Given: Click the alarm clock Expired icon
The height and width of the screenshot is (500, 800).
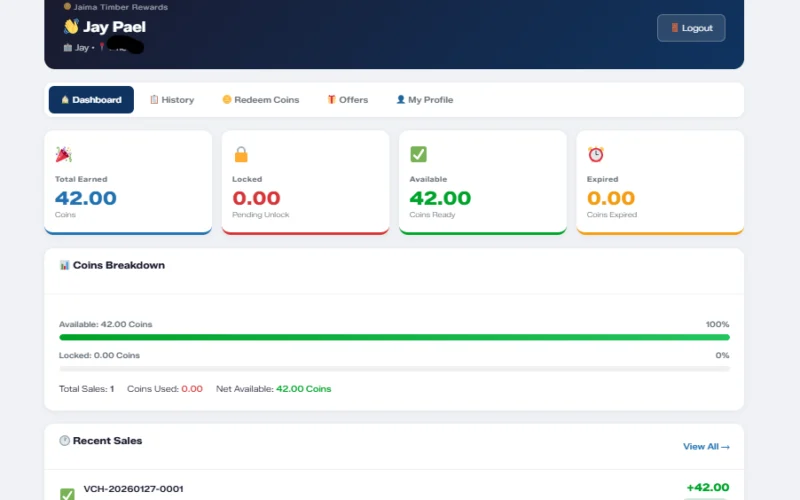Looking at the screenshot, I should 595,154.
